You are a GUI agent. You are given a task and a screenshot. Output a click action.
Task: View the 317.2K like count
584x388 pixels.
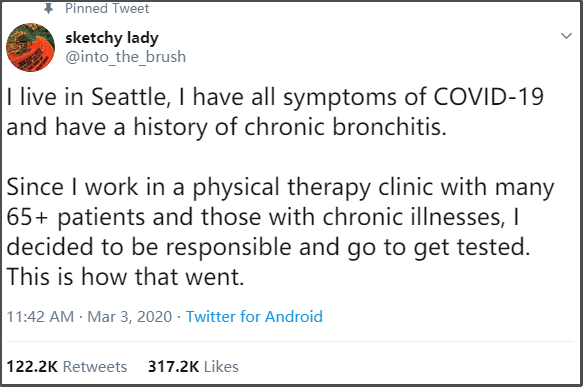click(x=174, y=367)
